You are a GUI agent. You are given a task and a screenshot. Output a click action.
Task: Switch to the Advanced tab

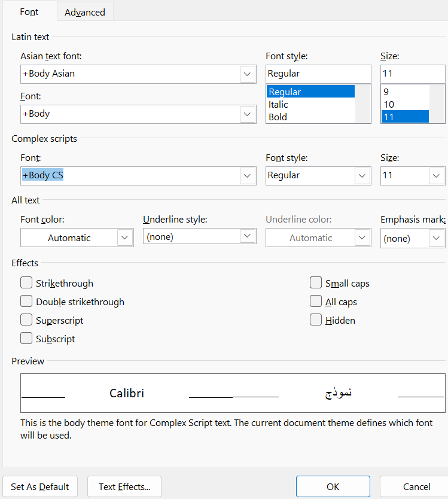pyautogui.click(x=85, y=12)
